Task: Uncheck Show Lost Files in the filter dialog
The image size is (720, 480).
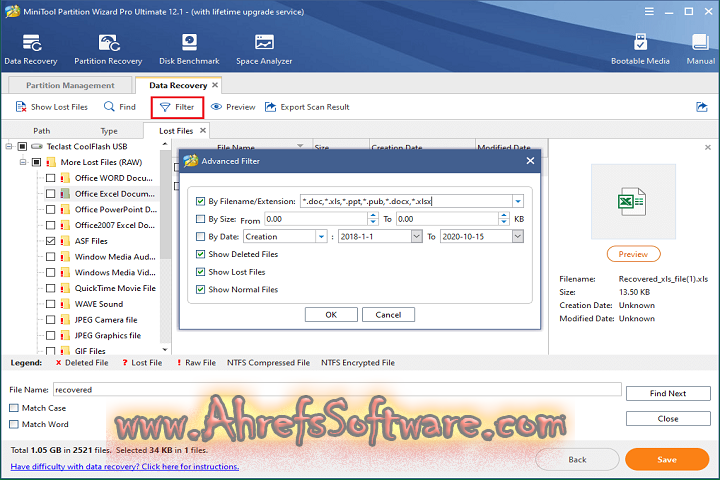Action: [x=200, y=272]
